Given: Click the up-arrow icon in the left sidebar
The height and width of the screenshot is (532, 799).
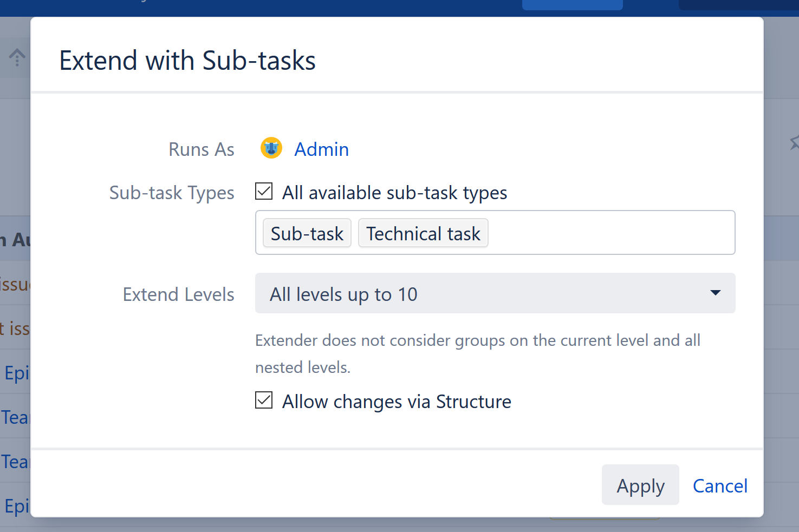Looking at the screenshot, I should 17,57.
